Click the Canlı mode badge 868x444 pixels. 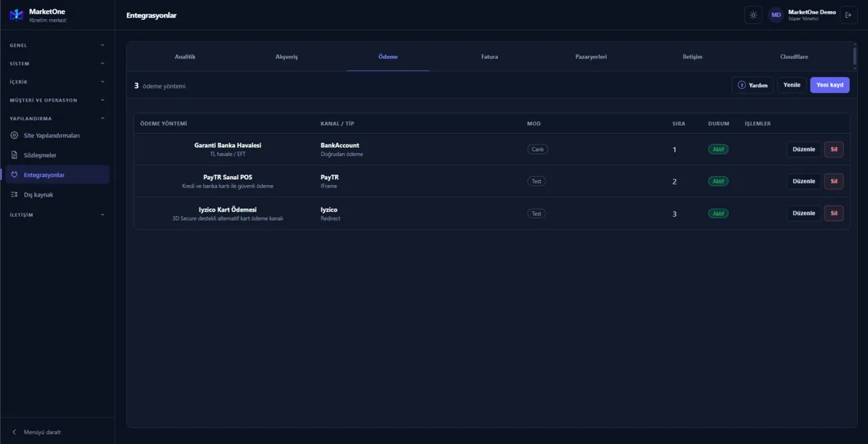tap(538, 149)
